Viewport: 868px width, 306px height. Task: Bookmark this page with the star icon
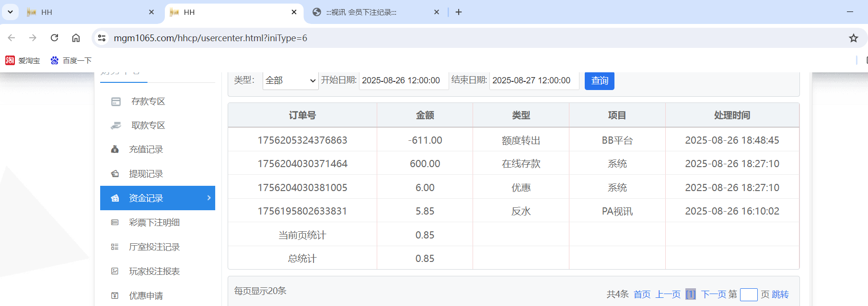pyautogui.click(x=853, y=38)
